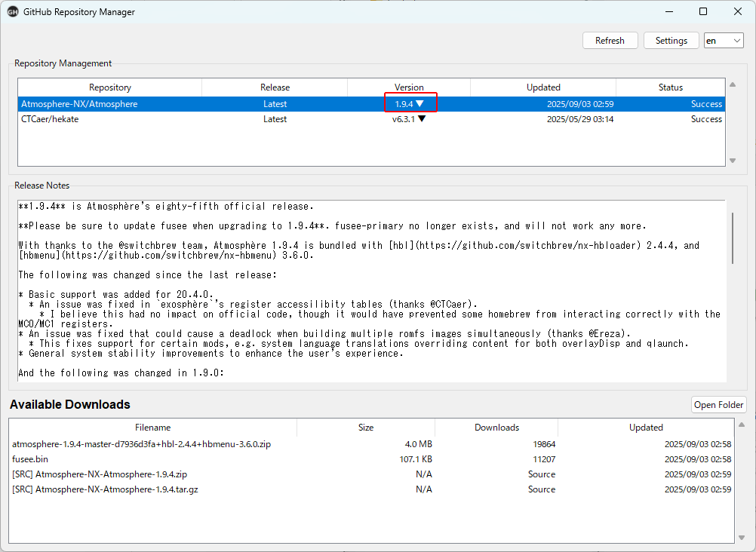This screenshot has width=756, height=552.
Task: Sort by the Repository column header
Action: click(x=110, y=87)
